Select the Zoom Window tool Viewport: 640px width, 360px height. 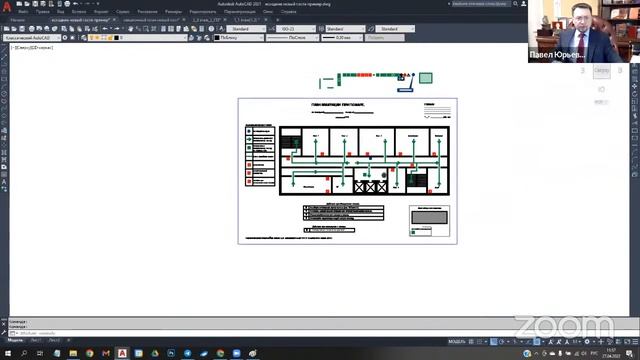[x=146, y=29]
